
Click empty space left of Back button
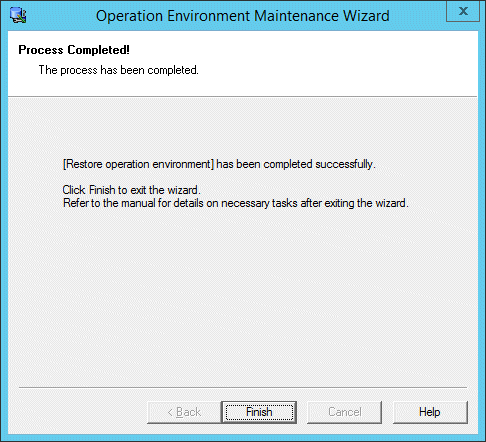(x=80, y=412)
